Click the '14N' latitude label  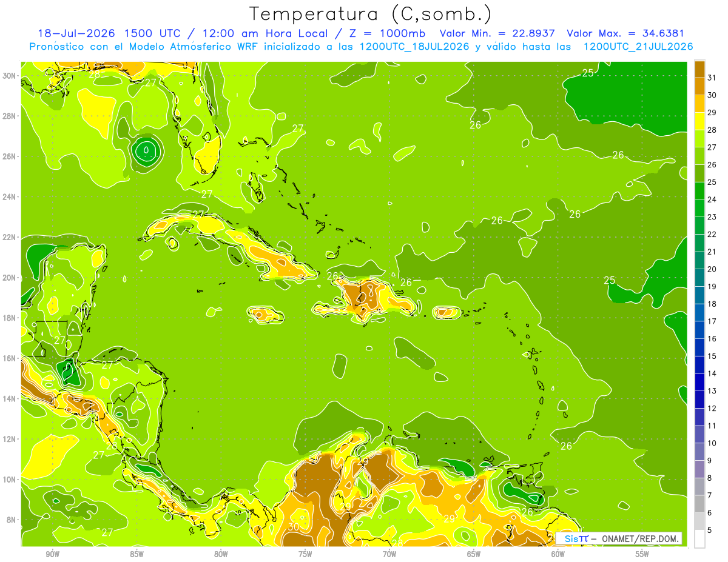10,399
